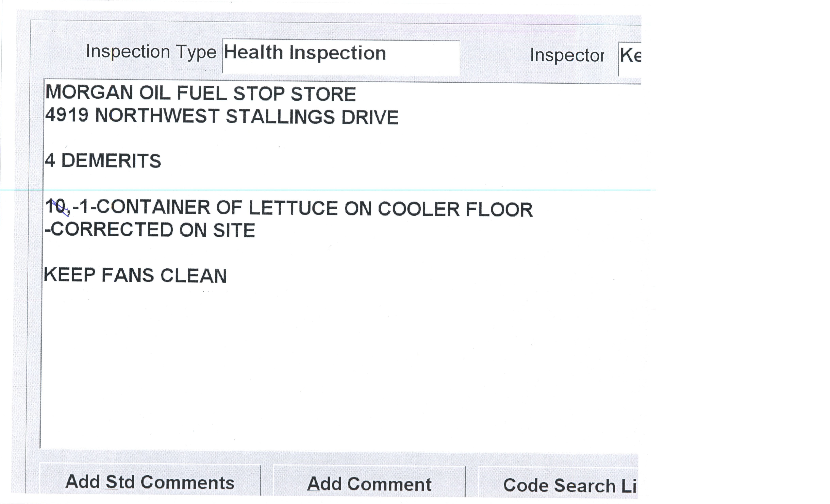
Task: Click the 4919 NORTHWEST STALLINGS DRIVE address line
Action: coord(222,116)
